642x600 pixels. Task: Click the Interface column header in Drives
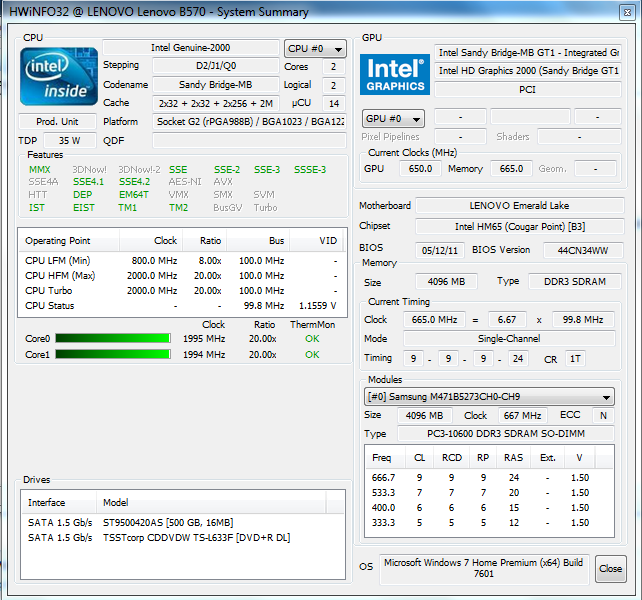pos(60,502)
